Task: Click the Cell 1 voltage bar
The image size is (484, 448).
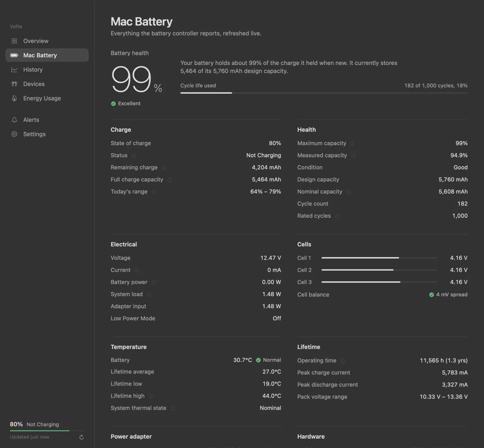Action: [379, 258]
